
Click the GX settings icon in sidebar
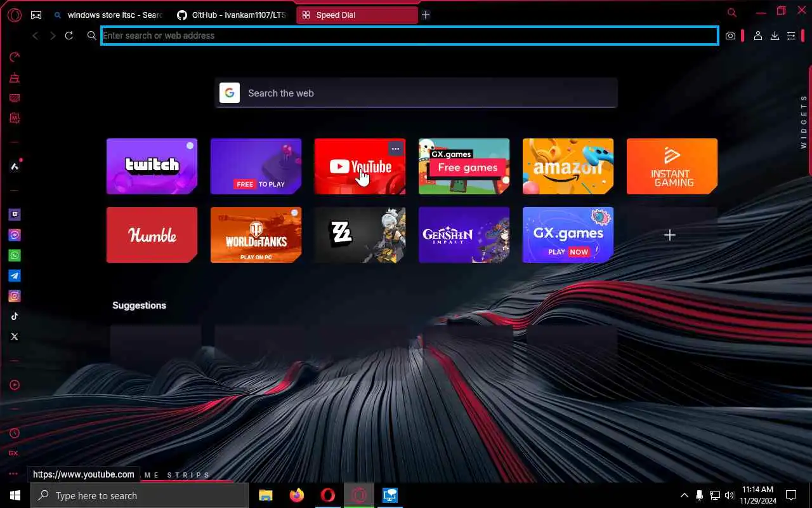point(13,453)
